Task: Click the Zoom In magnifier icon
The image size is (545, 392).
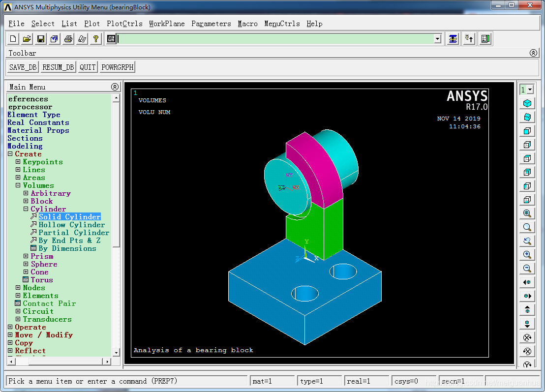Action: (x=527, y=254)
